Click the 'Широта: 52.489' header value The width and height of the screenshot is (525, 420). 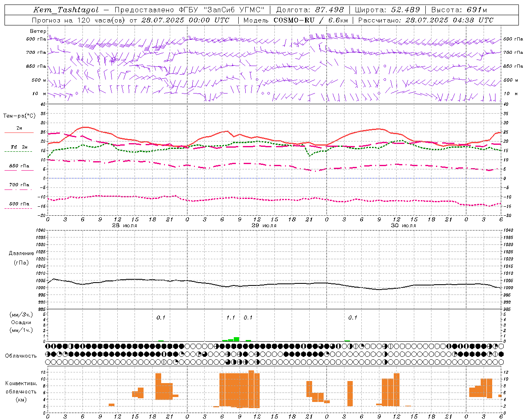387,10
